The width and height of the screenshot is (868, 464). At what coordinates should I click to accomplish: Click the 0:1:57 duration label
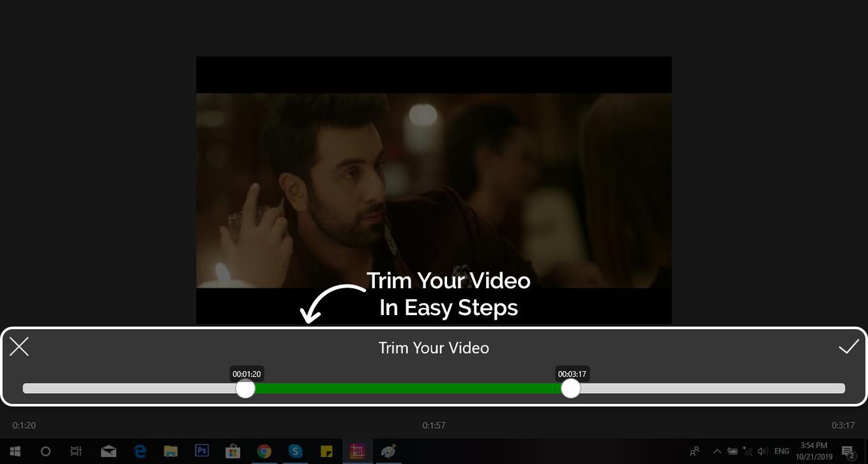(x=434, y=426)
